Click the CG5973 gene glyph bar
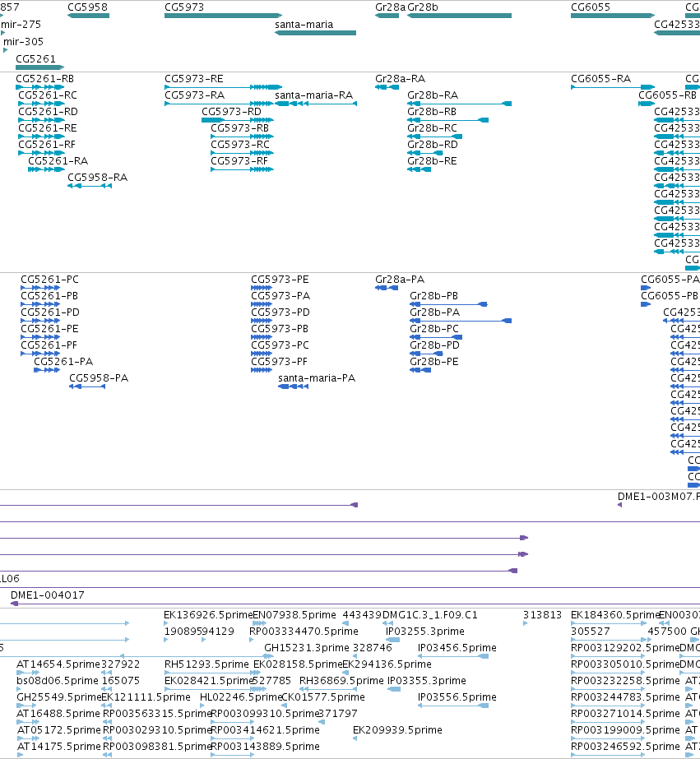Screen dimensions: 700x759 pos(223,16)
